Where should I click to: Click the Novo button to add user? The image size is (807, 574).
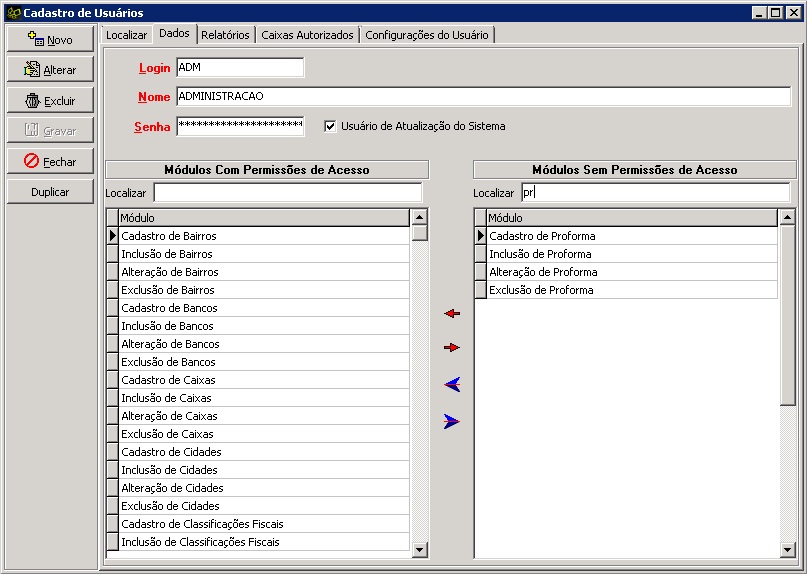(x=50, y=40)
